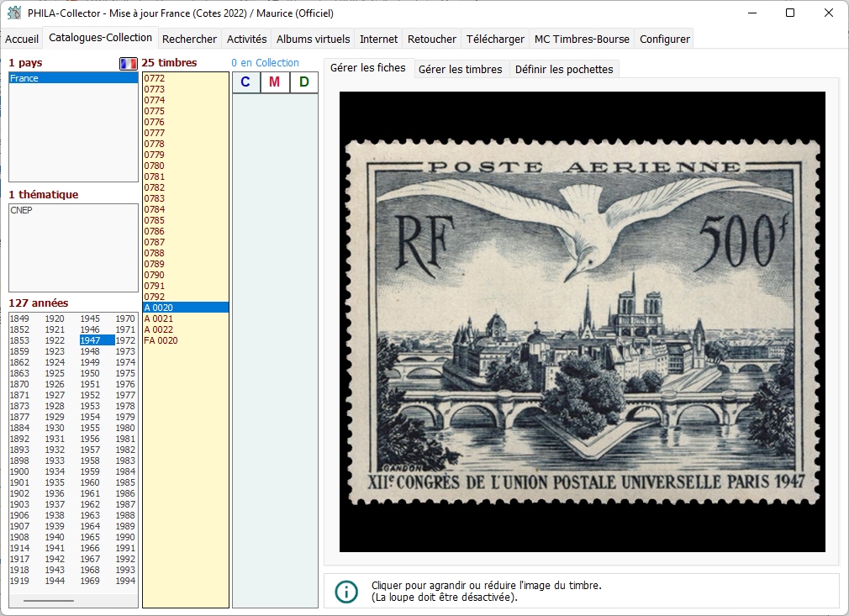
Task: Choose year 1970 in the years list
Action: tap(125, 319)
